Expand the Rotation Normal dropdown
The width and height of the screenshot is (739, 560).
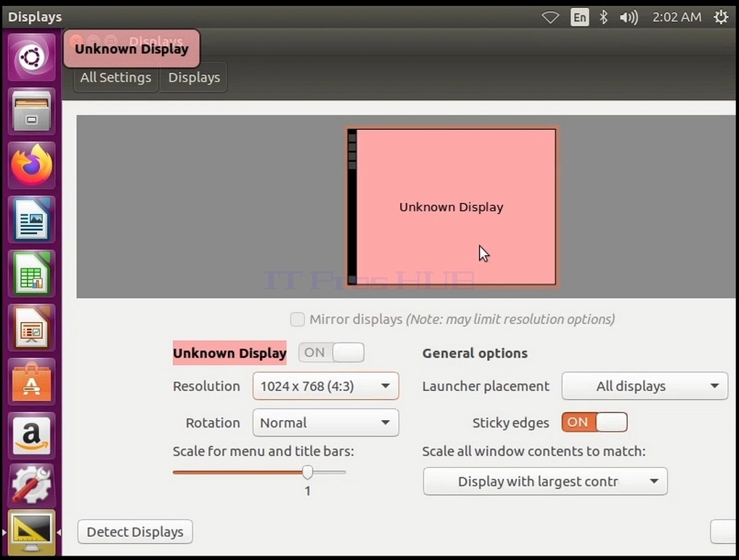[326, 422]
